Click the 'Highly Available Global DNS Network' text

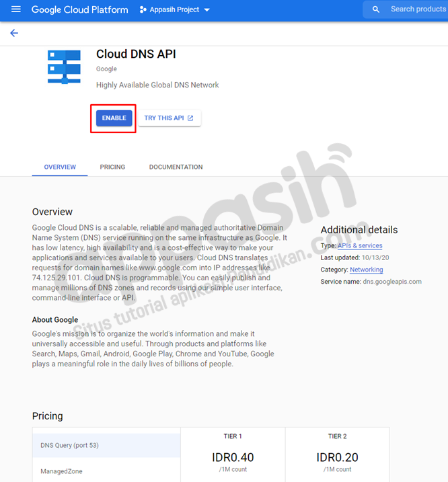coord(157,85)
